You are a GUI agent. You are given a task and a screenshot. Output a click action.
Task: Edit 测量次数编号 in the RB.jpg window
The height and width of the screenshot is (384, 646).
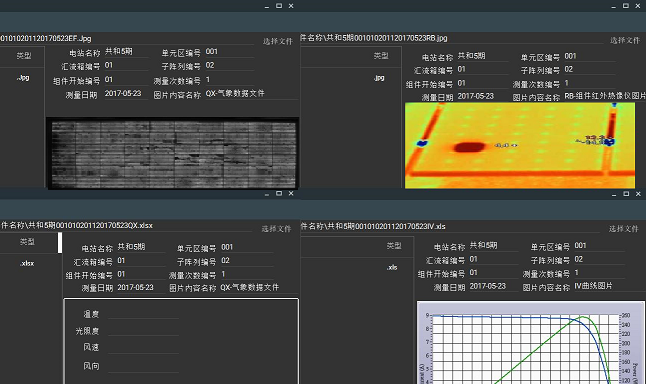(x=589, y=83)
